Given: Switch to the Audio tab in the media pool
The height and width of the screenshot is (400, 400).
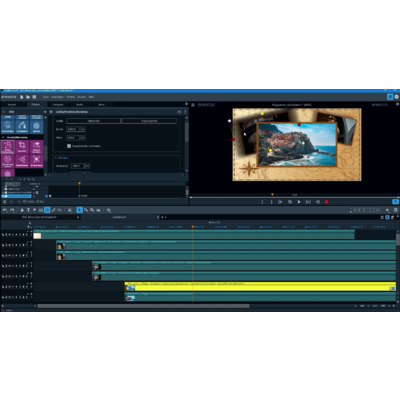Looking at the screenshot, I should [x=80, y=105].
